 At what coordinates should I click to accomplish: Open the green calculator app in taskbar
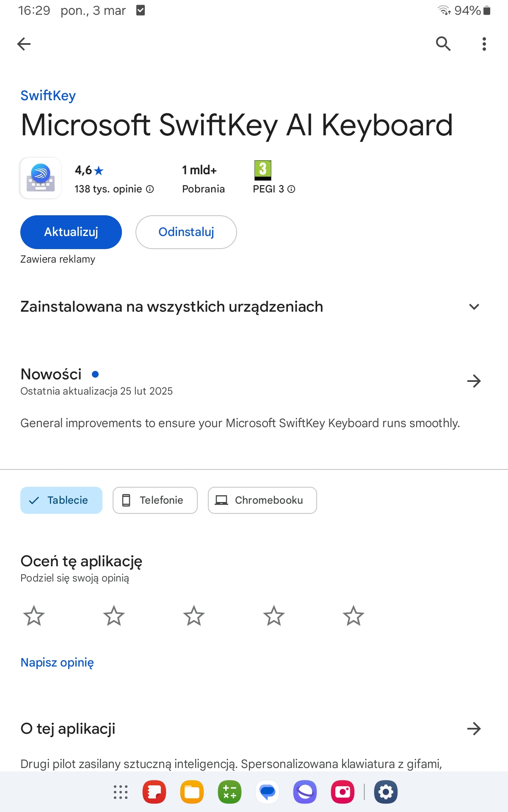[x=229, y=792]
